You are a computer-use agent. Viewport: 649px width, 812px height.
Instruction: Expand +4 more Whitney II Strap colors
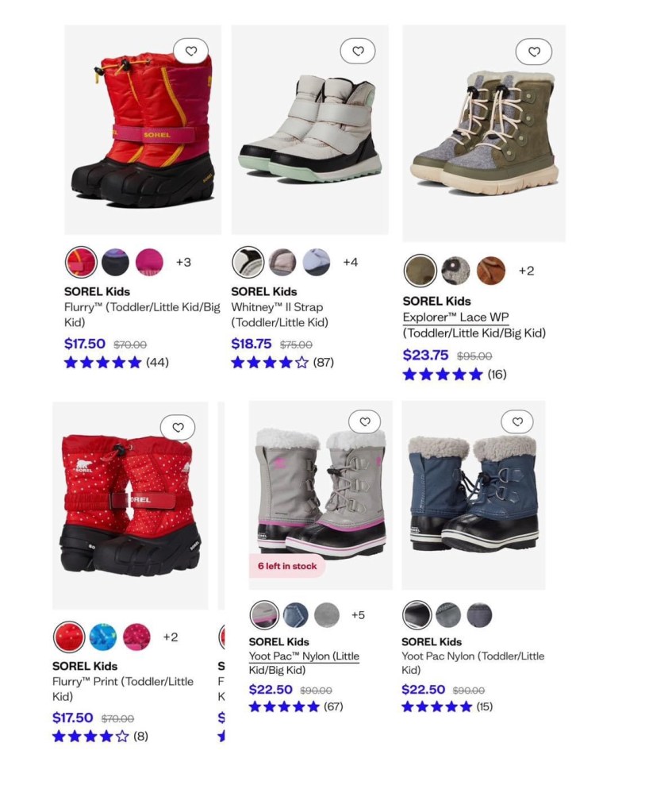351,262
